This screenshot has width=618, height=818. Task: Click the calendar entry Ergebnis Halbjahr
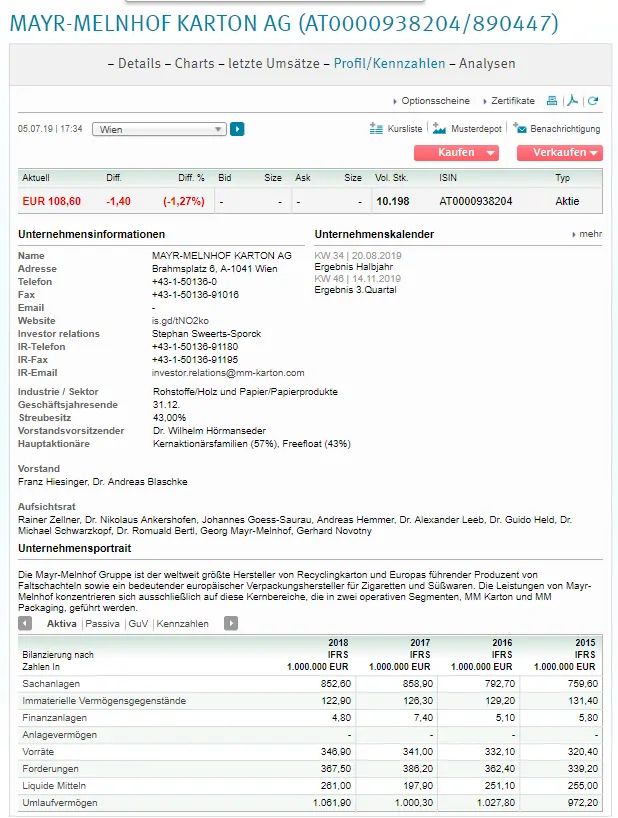coord(354,267)
